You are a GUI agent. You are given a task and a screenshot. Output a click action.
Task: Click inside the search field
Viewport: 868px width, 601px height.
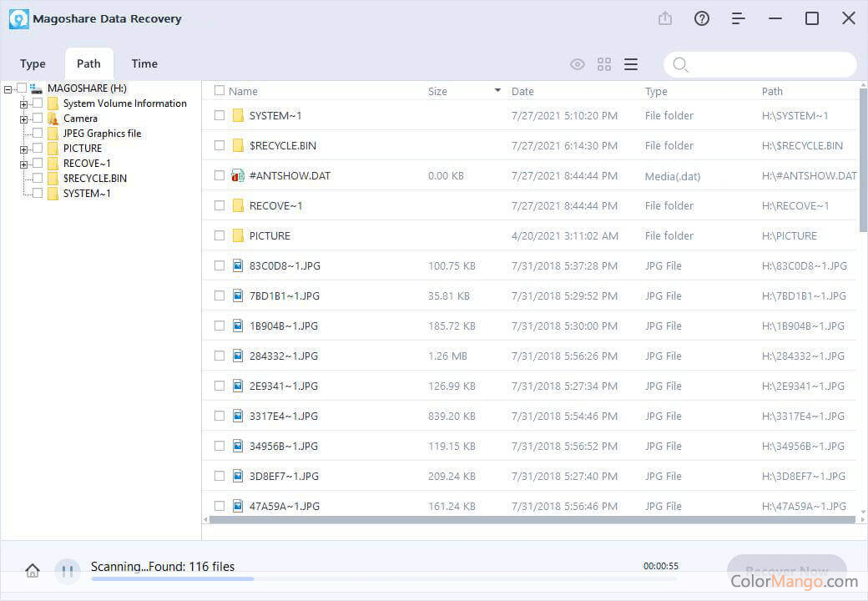click(x=768, y=64)
